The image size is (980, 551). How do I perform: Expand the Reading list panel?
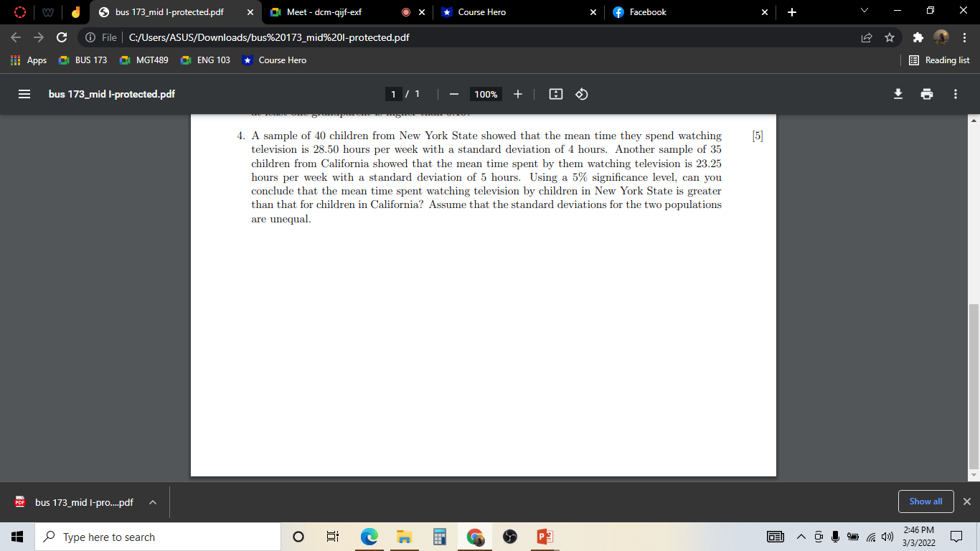click(940, 60)
